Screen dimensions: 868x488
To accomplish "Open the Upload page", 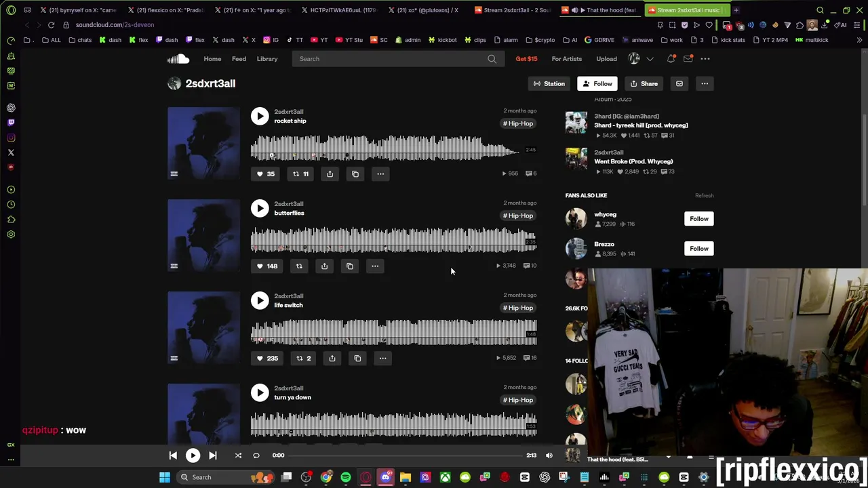I will click(x=606, y=59).
